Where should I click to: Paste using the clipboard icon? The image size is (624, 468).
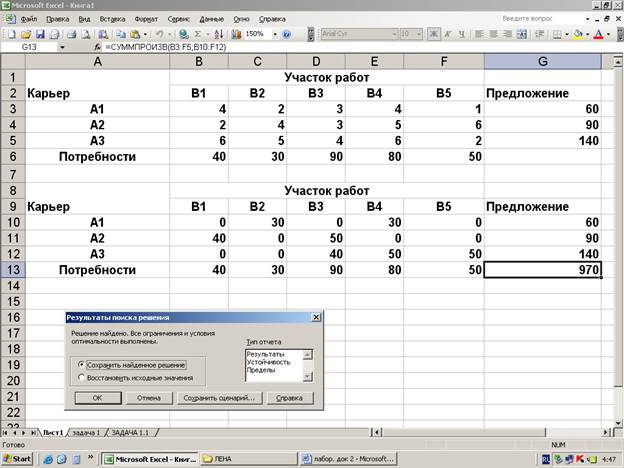coord(135,35)
